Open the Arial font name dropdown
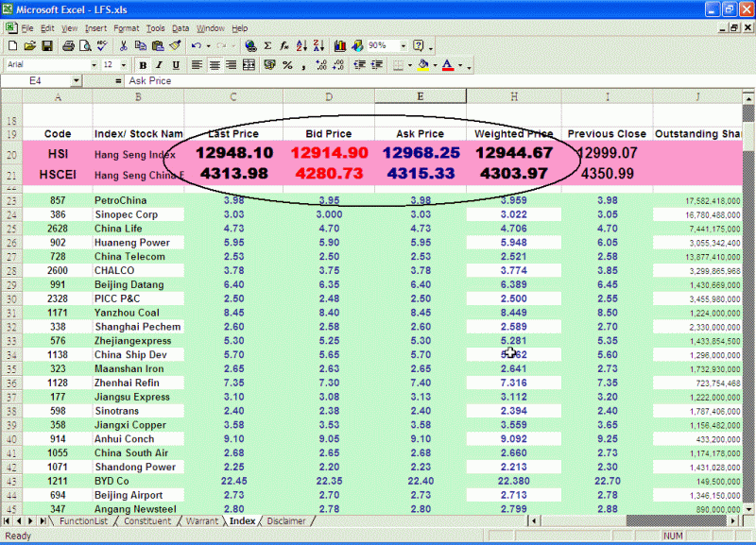Screen dimensions: 756x545 pos(94,65)
